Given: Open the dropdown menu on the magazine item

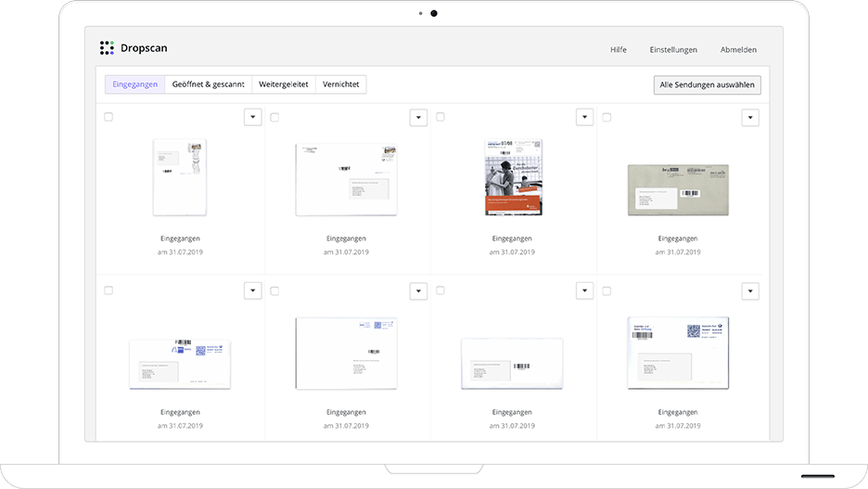Looking at the screenshot, I should pos(584,117).
